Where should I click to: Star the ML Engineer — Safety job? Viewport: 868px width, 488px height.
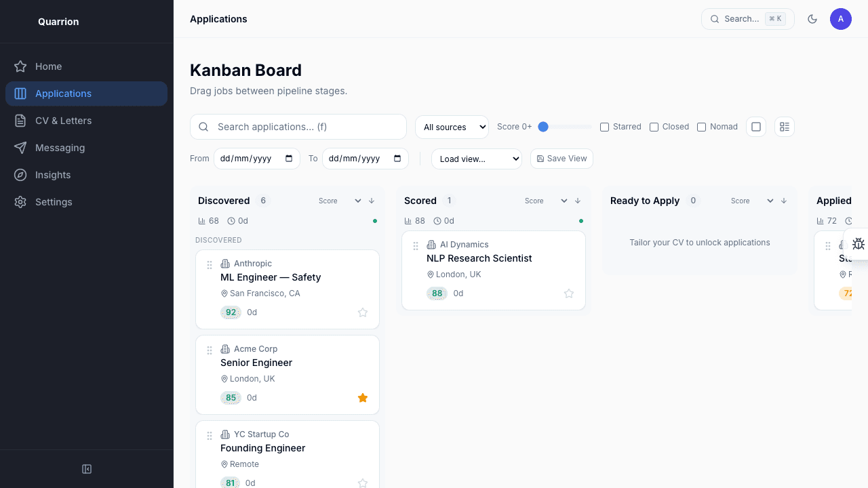tap(363, 312)
